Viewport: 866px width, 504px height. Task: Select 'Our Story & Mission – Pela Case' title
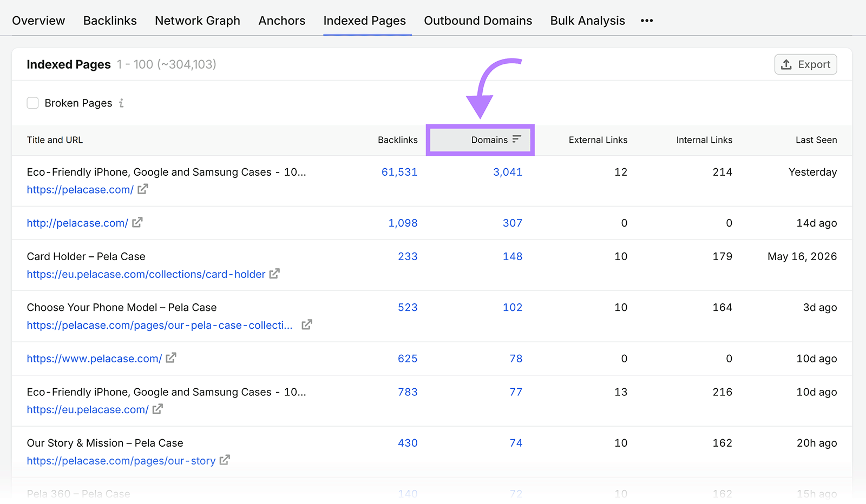point(105,443)
